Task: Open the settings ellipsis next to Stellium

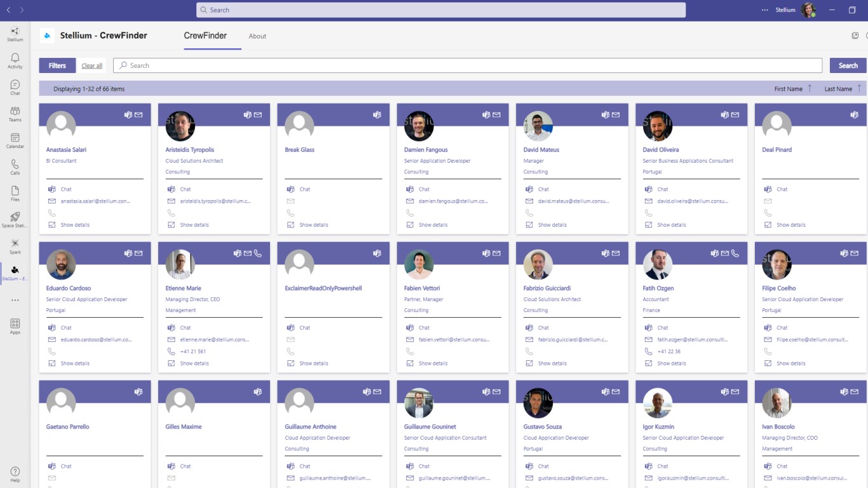Action: click(x=764, y=10)
